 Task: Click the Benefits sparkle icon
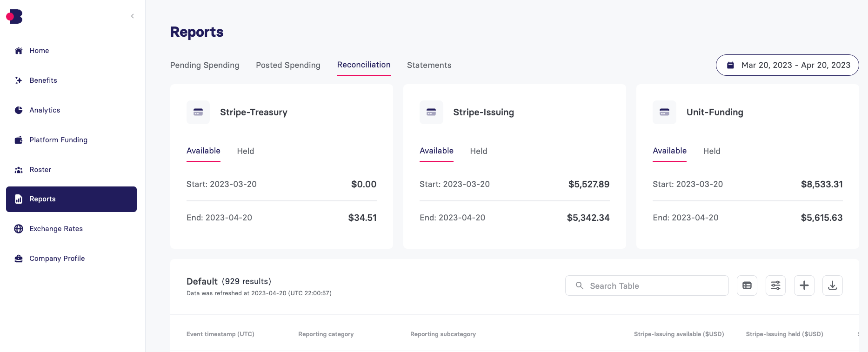pos(19,80)
